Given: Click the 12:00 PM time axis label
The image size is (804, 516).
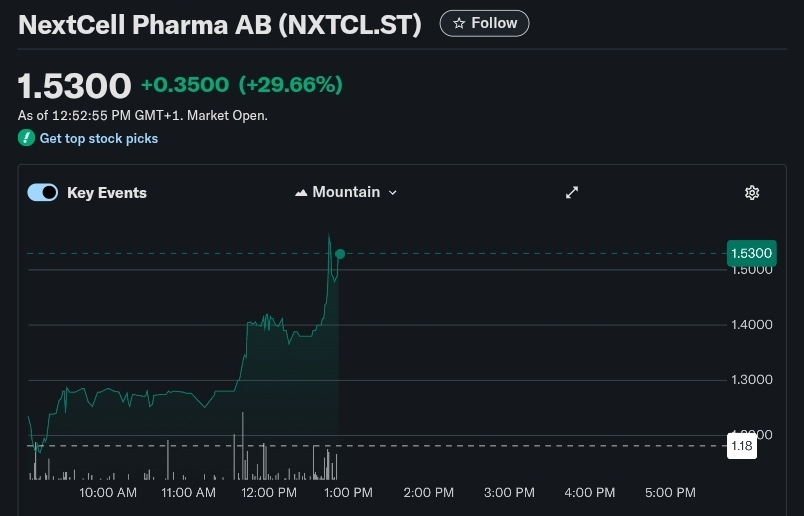Looking at the screenshot, I should (269, 492).
